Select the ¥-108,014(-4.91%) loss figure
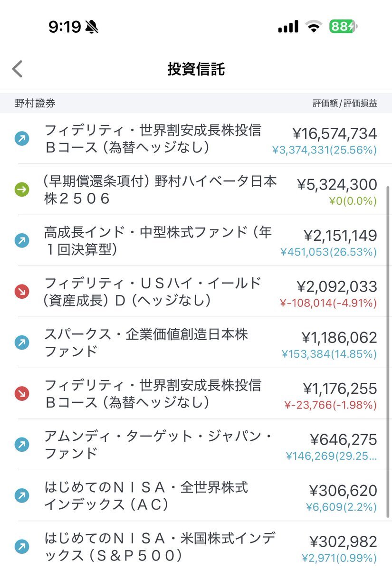 pos(331,303)
